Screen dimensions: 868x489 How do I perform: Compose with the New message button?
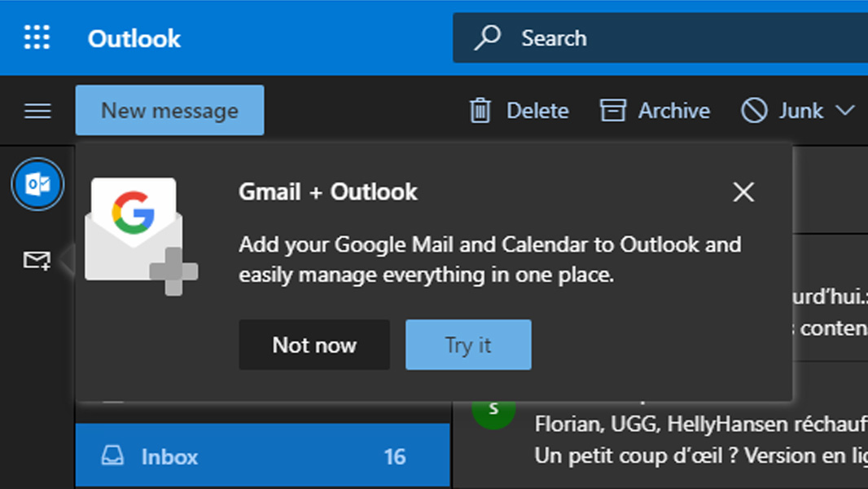pyautogui.click(x=169, y=111)
